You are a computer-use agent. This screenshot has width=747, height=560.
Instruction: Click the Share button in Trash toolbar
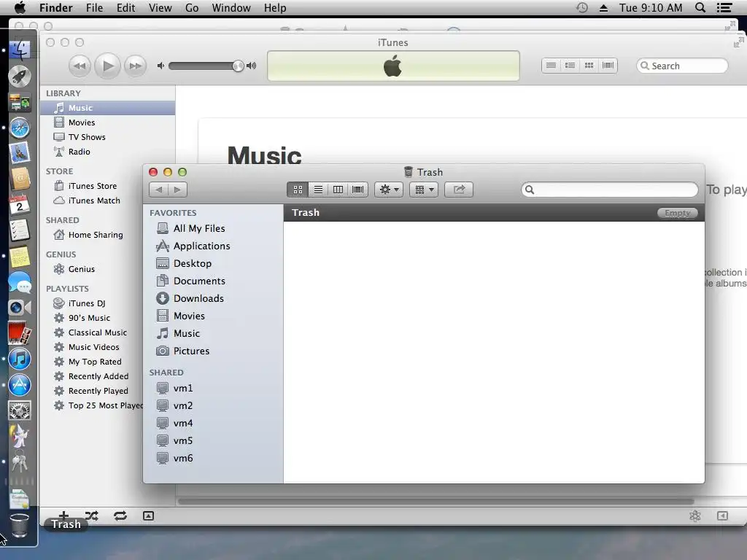pos(459,190)
